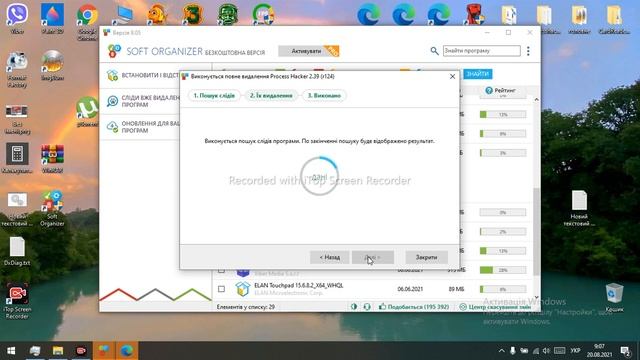
Task: Select step 3 Виконано tab
Action: click(324, 96)
